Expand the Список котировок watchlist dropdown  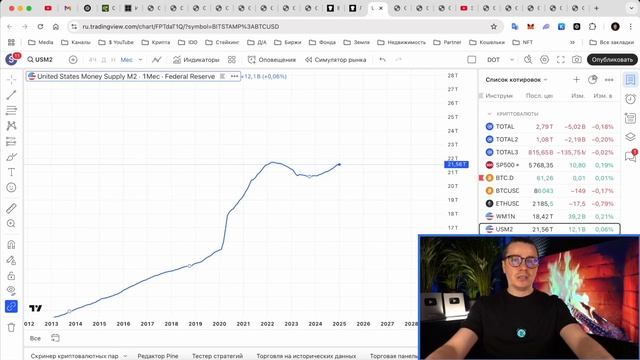point(516,80)
